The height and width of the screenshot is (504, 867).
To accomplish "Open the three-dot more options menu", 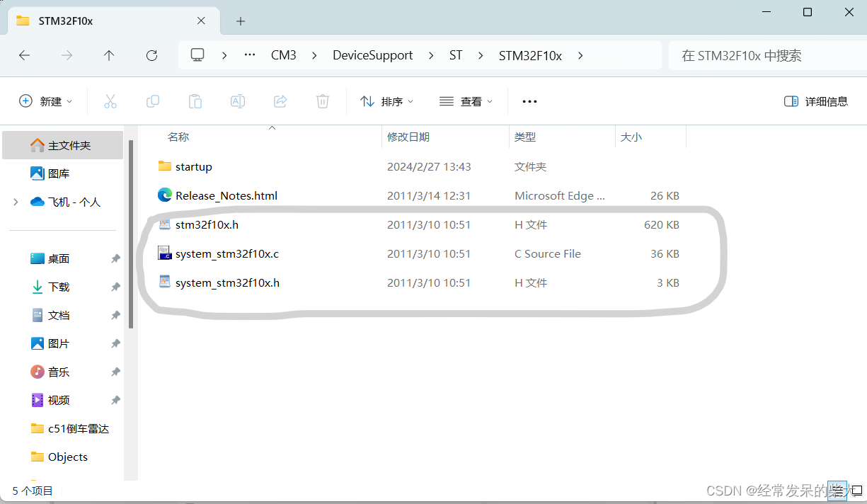I will (529, 101).
